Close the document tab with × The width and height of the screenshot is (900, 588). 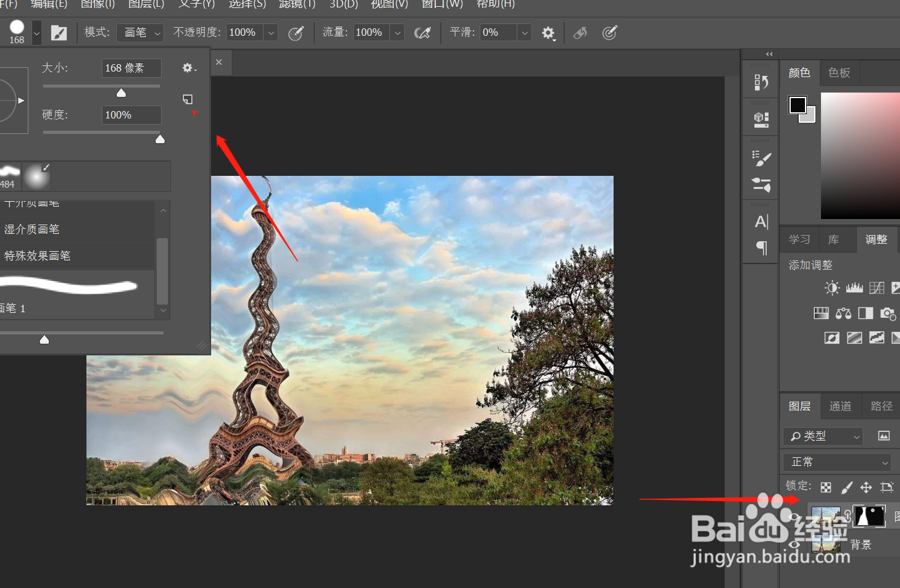(x=219, y=62)
